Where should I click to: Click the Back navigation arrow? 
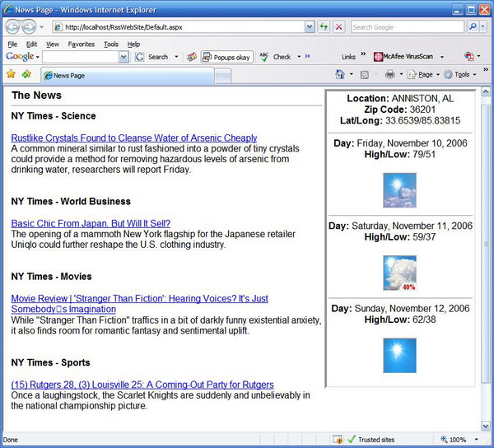(x=12, y=27)
